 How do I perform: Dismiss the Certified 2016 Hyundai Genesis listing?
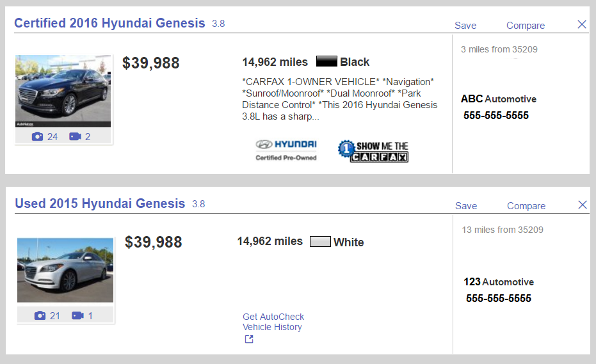click(x=581, y=25)
